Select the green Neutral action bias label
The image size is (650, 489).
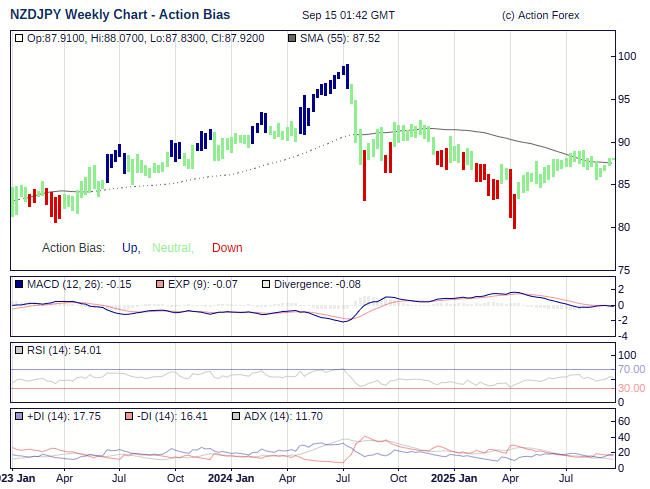[x=172, y=248]
